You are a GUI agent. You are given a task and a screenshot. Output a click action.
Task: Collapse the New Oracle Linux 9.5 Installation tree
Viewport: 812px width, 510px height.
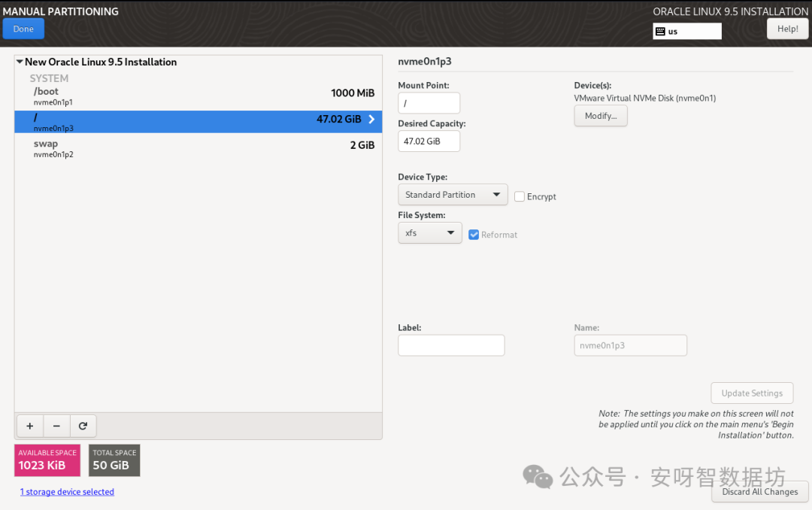click(20, 62)
